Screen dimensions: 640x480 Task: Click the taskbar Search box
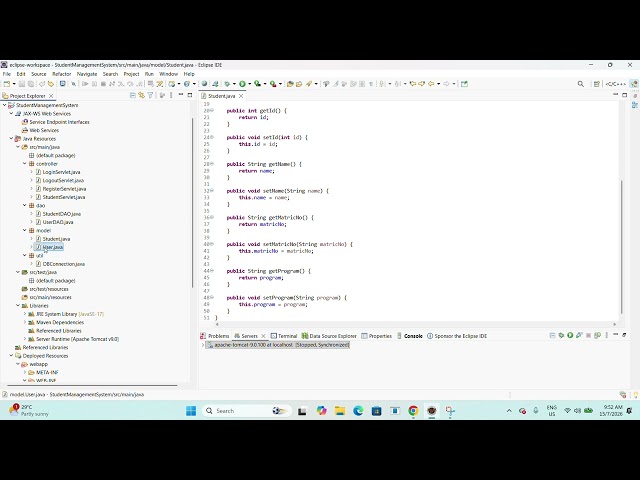point(247,411)
